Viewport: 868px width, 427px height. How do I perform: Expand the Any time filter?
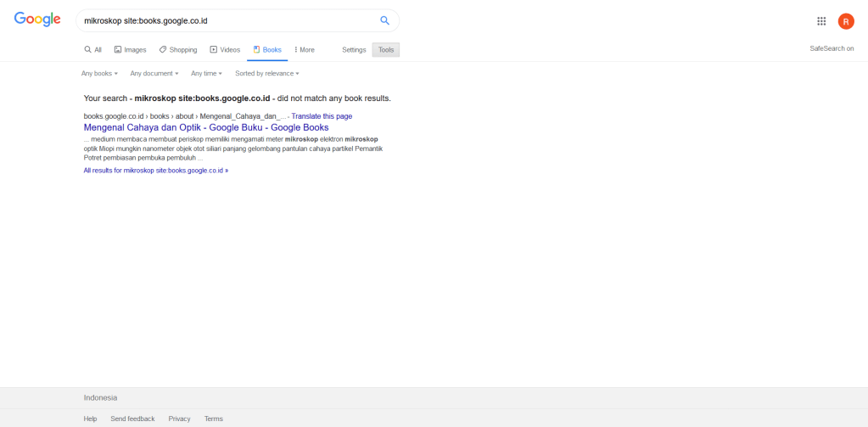point(206,74)
